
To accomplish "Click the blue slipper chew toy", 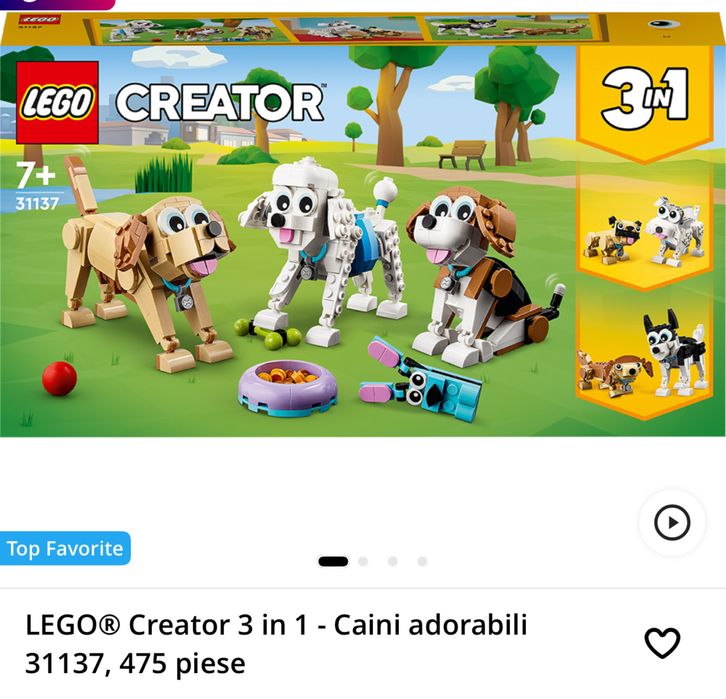I will (420, 381).
